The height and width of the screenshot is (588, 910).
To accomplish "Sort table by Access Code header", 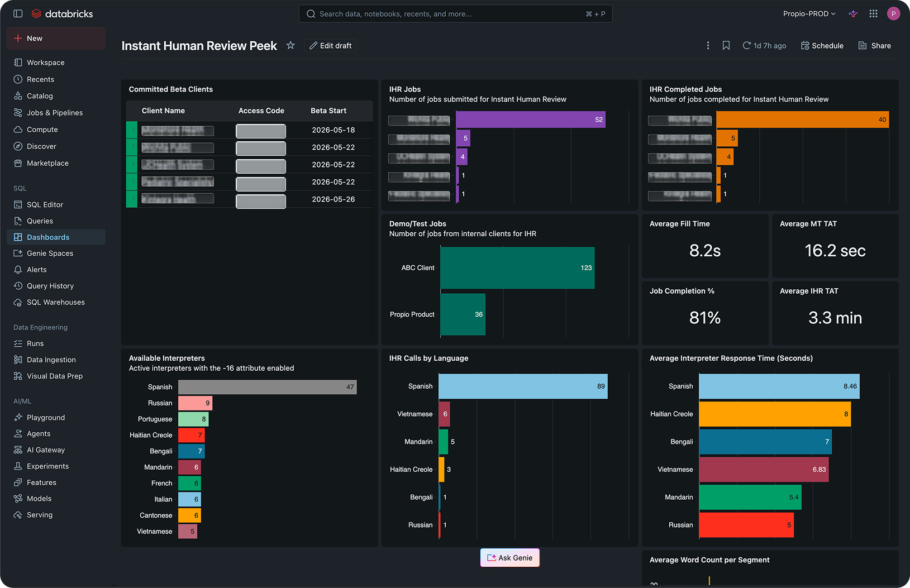I will coord(261,111).
